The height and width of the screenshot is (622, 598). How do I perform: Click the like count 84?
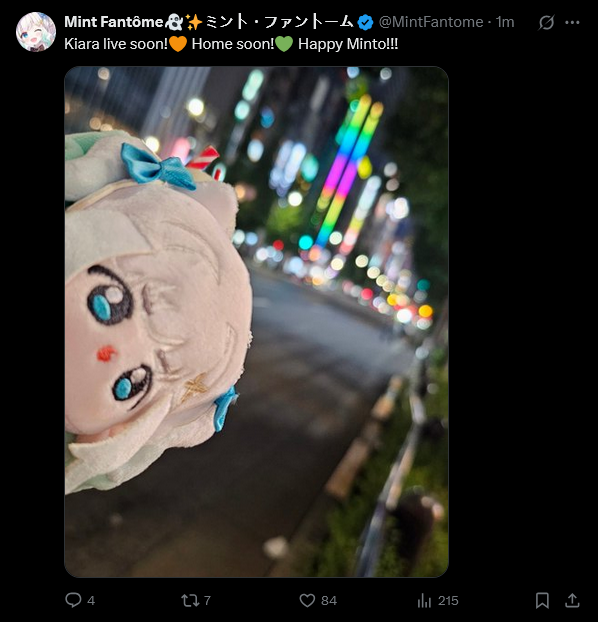329,601
